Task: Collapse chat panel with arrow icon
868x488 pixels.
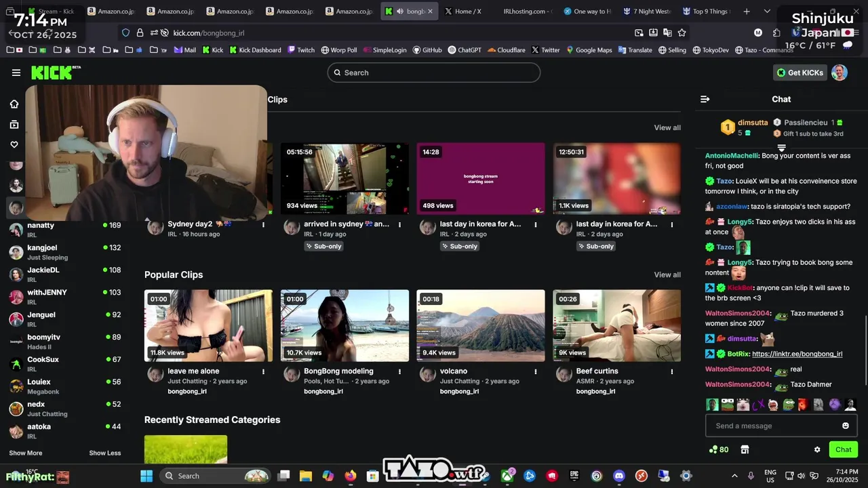Action: pos(705,99)
